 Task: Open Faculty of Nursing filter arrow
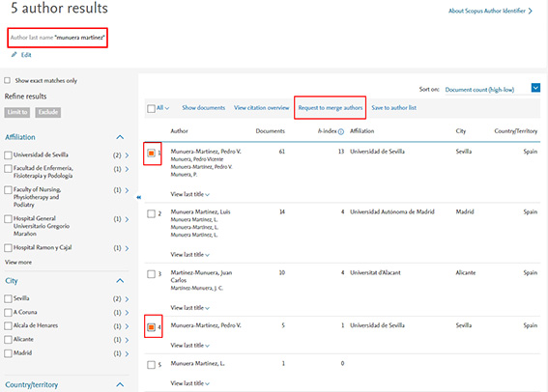point(127,190)
